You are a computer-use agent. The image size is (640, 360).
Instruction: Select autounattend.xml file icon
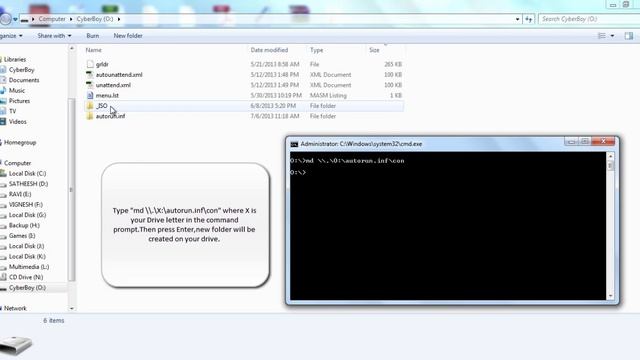(90, 75)
